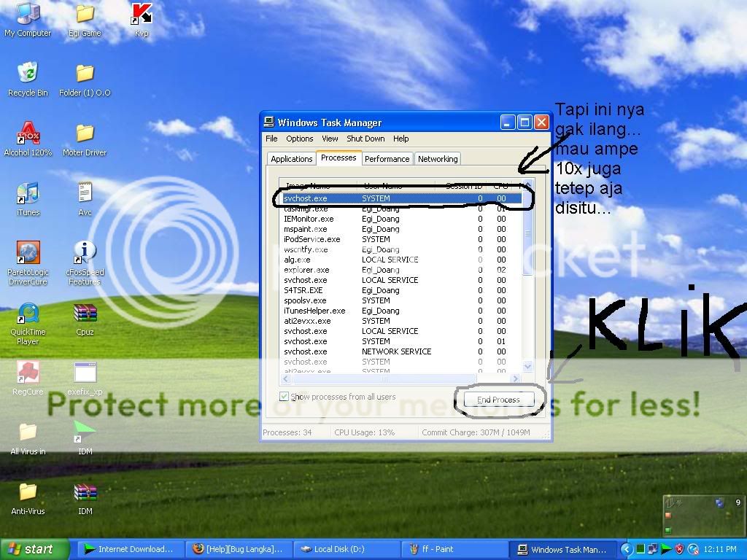Click the End Process button
This screenshot has height=560, width=747.
point(498,400)
